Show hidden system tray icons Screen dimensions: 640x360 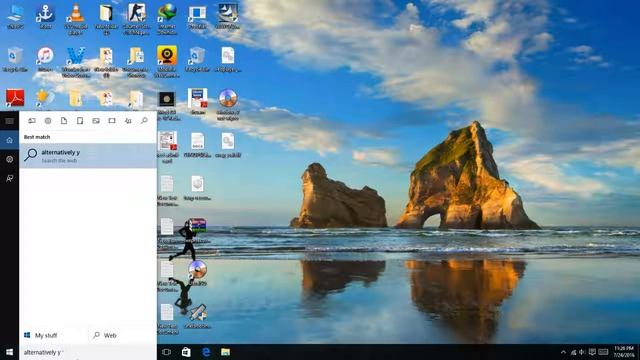coord(563,352)
